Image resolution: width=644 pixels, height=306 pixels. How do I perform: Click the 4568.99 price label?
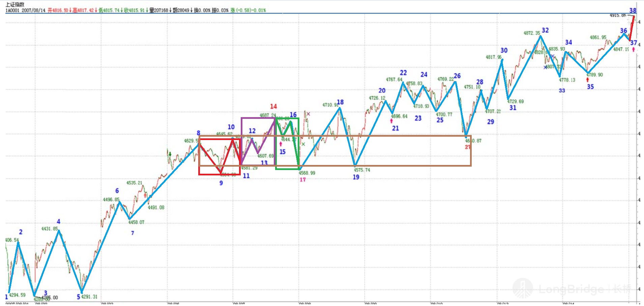point(307,173)
